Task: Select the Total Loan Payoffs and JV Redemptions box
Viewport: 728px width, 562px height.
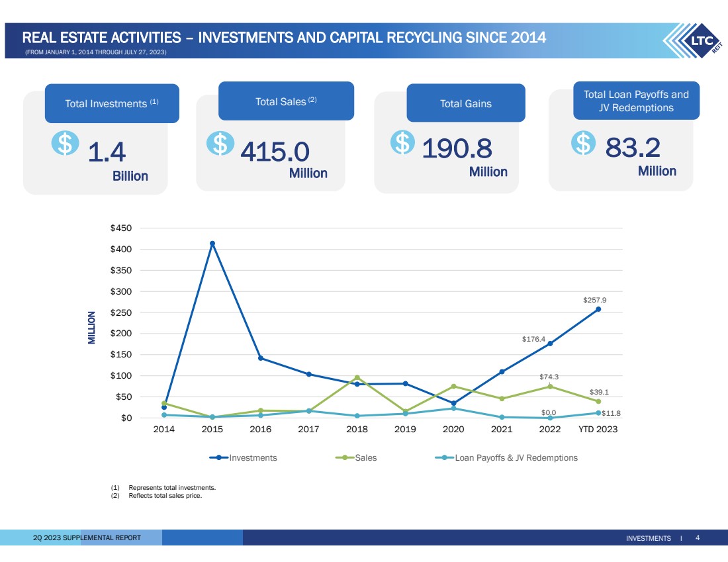Action: (x=635, y=101)
